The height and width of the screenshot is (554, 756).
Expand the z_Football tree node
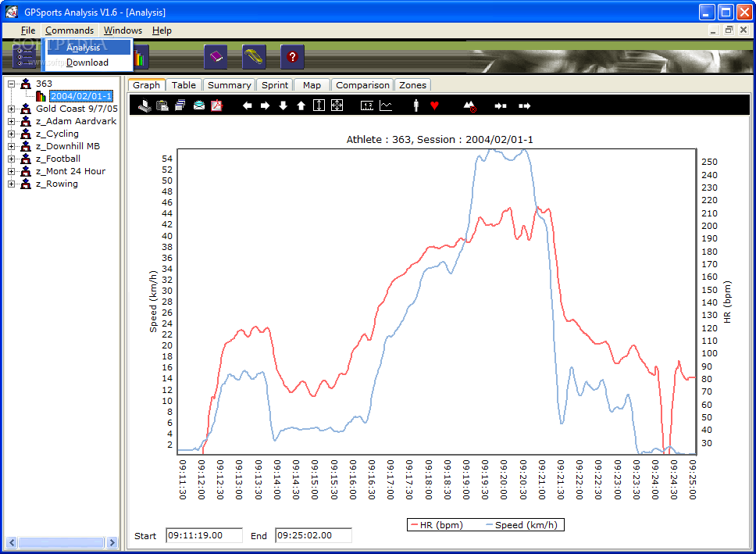12,159
